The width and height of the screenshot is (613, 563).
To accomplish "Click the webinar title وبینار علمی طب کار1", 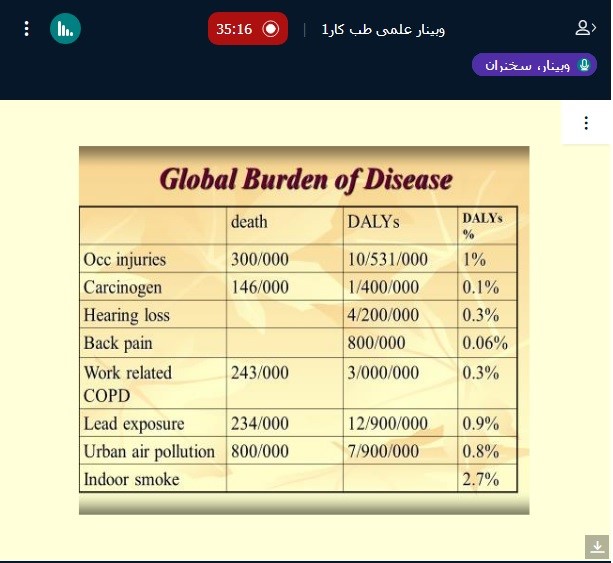I will point(383,29).
